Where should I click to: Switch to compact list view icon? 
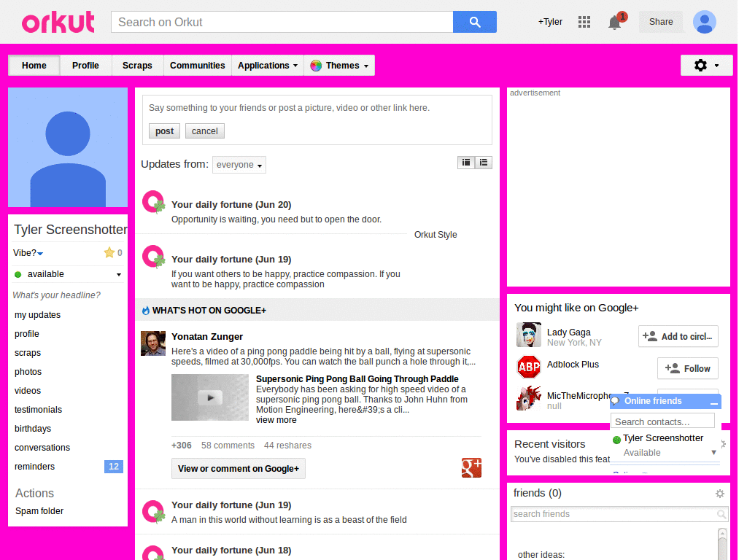coord(484,163)
